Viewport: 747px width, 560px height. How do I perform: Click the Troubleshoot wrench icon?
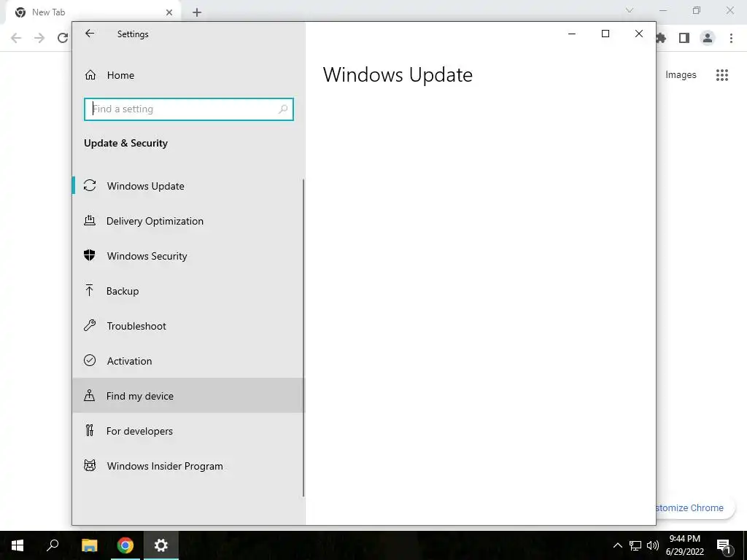[x=90, y=326]
